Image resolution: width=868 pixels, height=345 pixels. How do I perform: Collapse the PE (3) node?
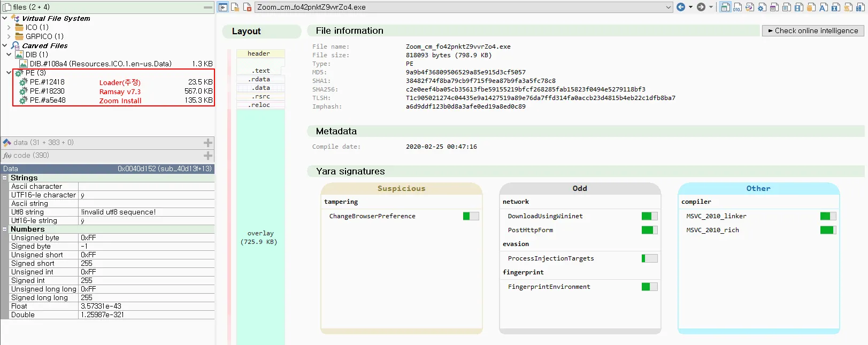tap(9, 73)
